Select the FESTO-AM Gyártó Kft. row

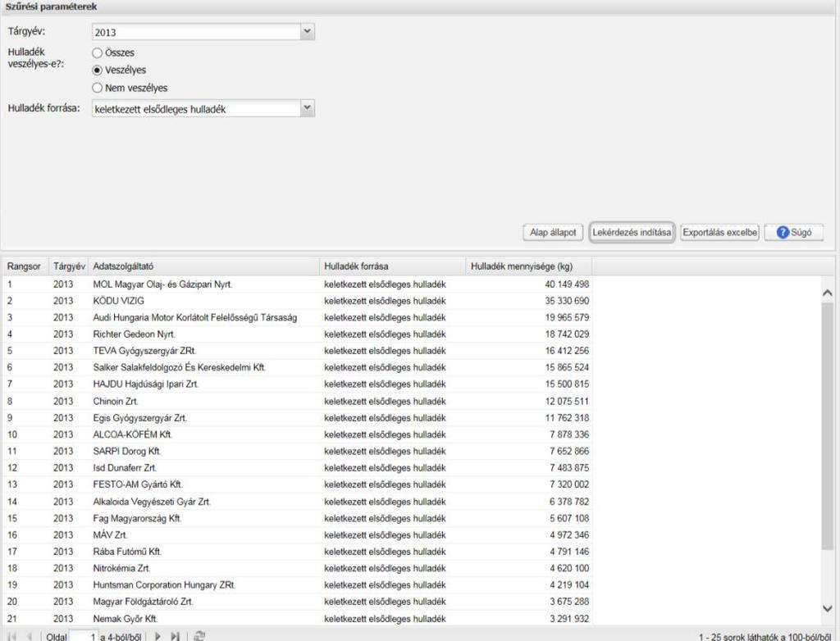pyautogui.click(x=297, y=484)
